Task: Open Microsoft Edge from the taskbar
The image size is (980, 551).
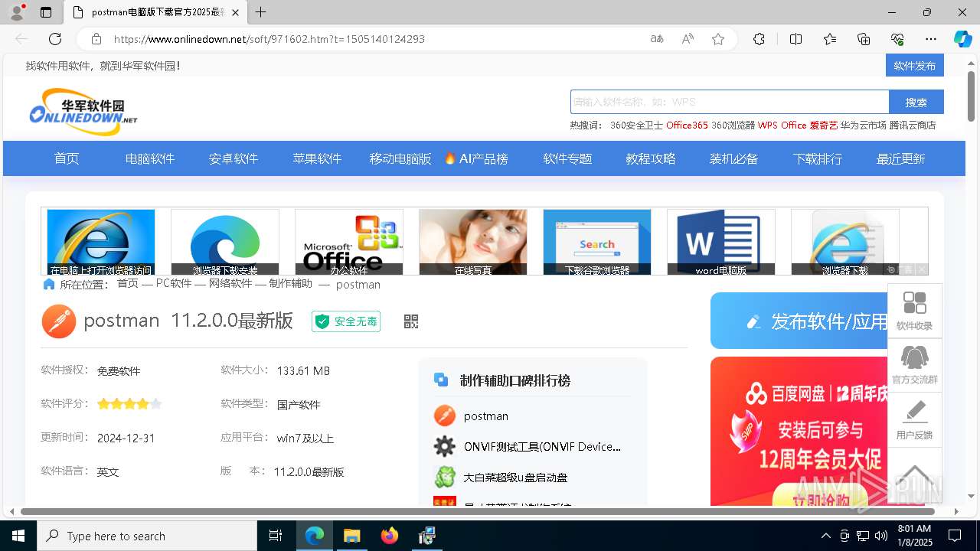Action: 315,536
